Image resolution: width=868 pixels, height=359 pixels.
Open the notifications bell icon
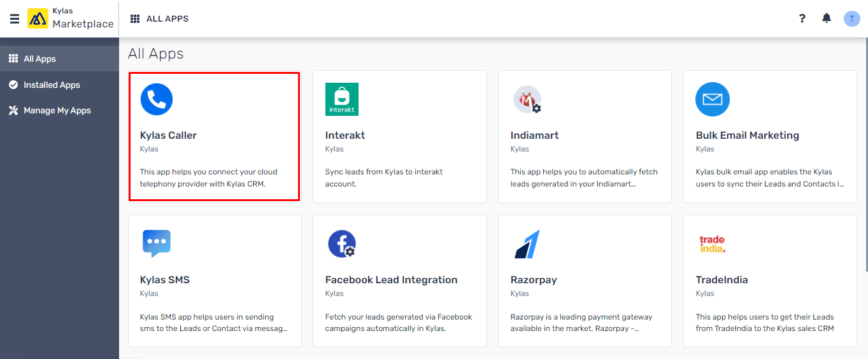point(827,18)
